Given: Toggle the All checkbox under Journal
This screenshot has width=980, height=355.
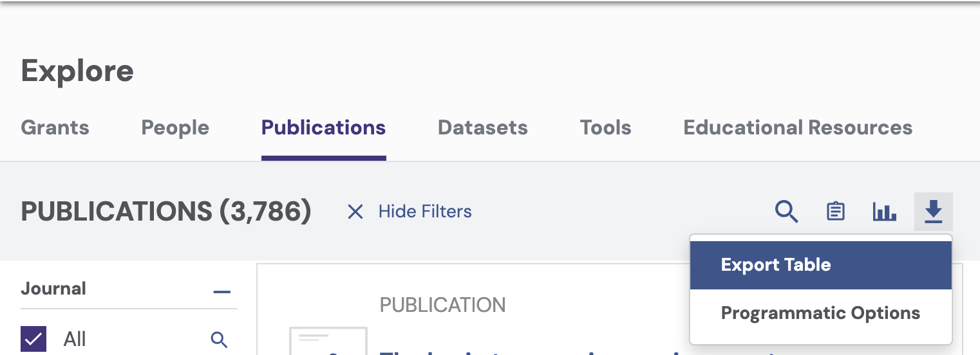Looking at the screenshot, I should pyautogui.click(x=33, y=340).
